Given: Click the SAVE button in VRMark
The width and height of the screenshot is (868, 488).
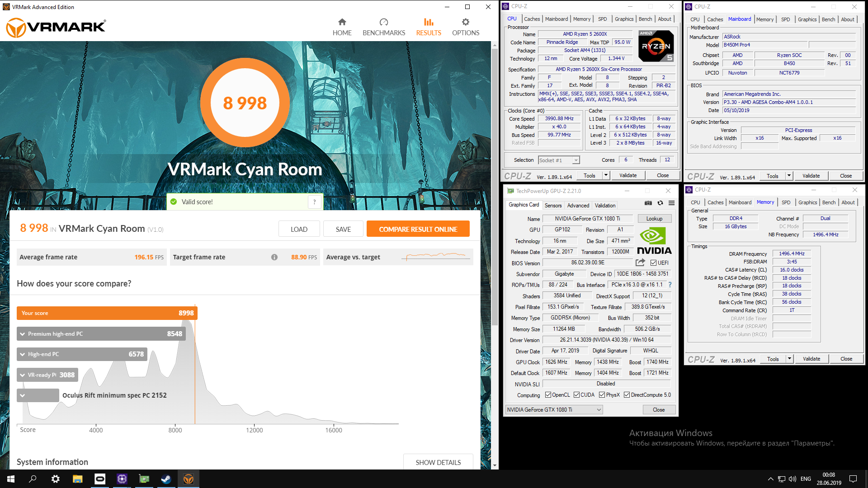Looking at the screenshot, I should click(343, 229).
